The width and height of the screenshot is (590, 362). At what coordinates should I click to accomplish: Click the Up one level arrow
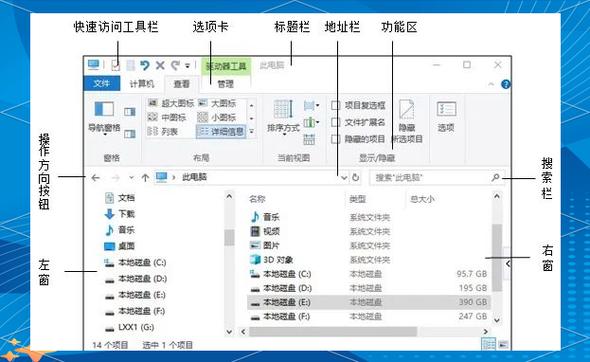coord(145,178)
